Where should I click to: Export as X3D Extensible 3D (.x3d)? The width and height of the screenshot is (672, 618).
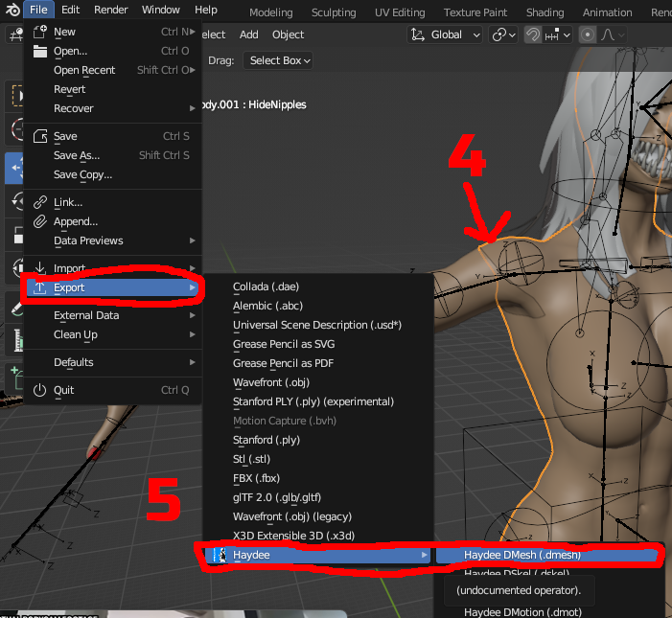click(x=318, y=536)
